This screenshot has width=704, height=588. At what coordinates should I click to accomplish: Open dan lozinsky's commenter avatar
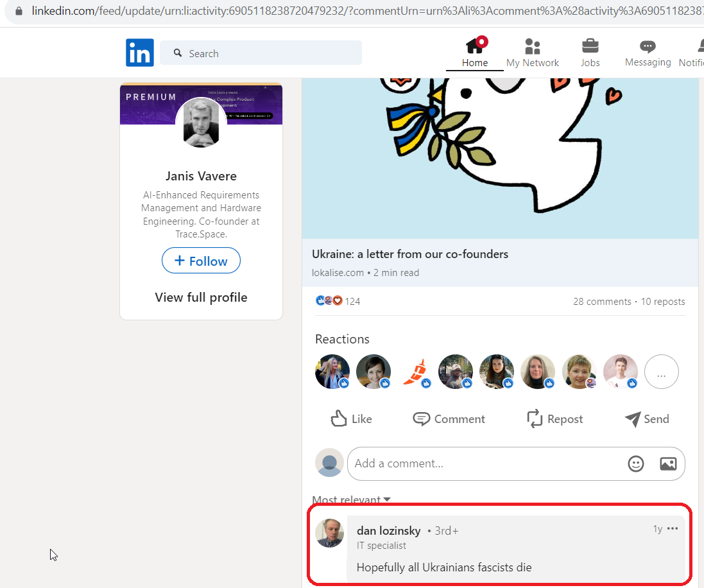click(330, 533)
